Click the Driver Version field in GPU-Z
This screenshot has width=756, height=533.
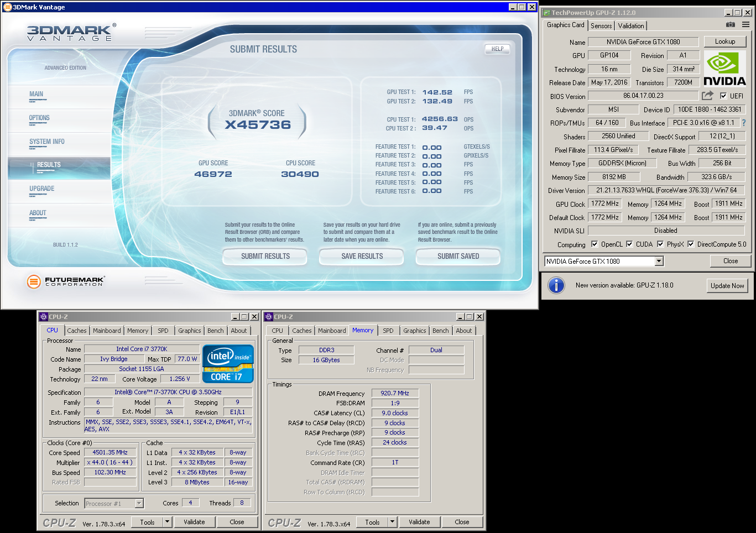pyautogui.click(x=666, y=190)
